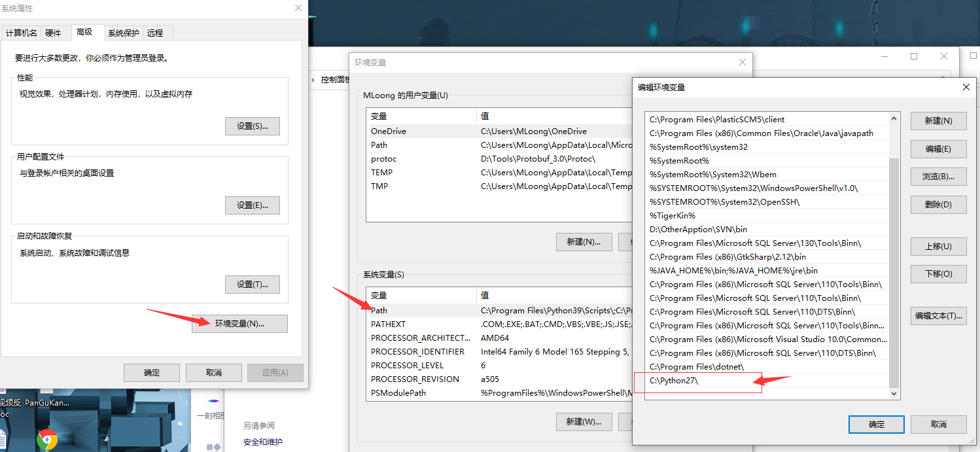Open the 系统保护 tab
Screen dimensions: 980x452
124,33
